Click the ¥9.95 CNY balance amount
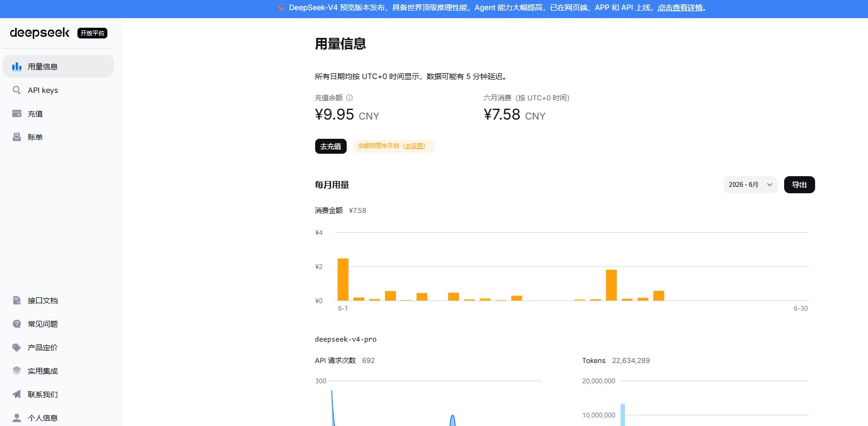 347,115
